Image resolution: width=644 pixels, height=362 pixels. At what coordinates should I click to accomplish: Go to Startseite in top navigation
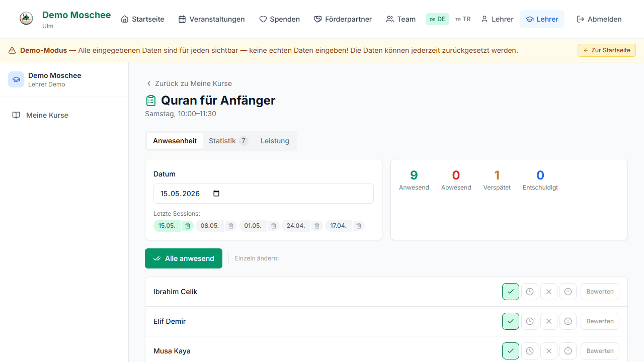click(143, 19)
